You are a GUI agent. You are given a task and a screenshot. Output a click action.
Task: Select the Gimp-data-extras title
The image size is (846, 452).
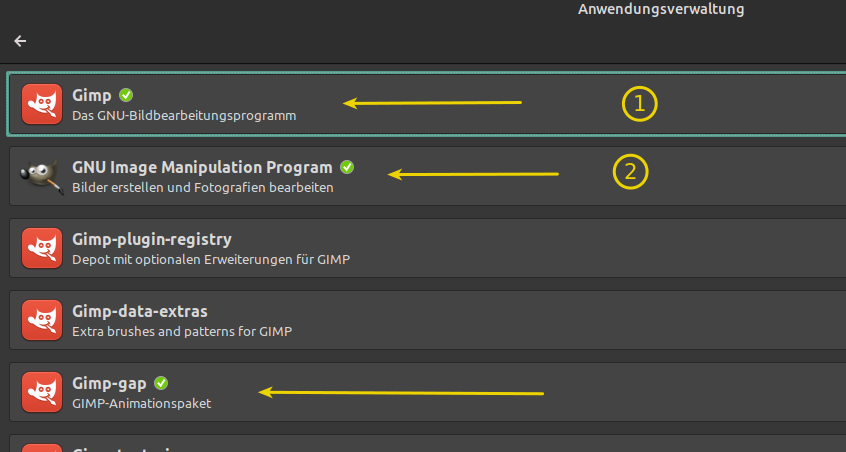tap(140, 312)
